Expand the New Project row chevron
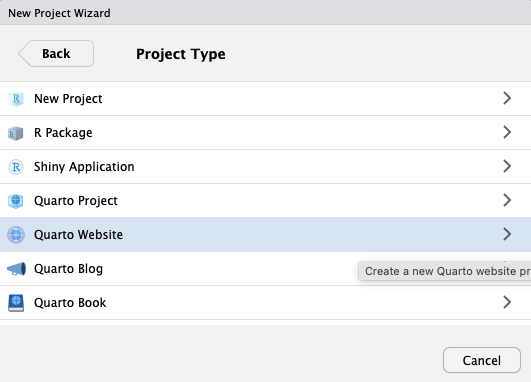This screenshot has height=382, width=531. [507, 98]
